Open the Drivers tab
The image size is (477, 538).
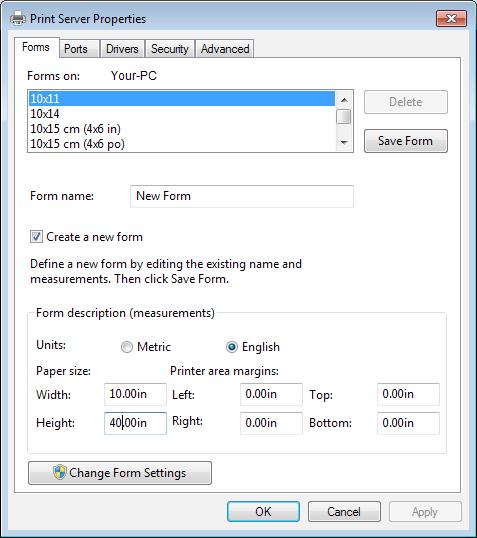[122, 49]
